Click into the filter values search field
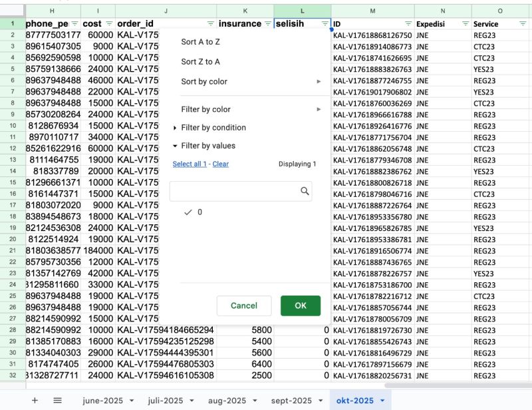Viewport: 532px width, 410px height. [233, 191]
